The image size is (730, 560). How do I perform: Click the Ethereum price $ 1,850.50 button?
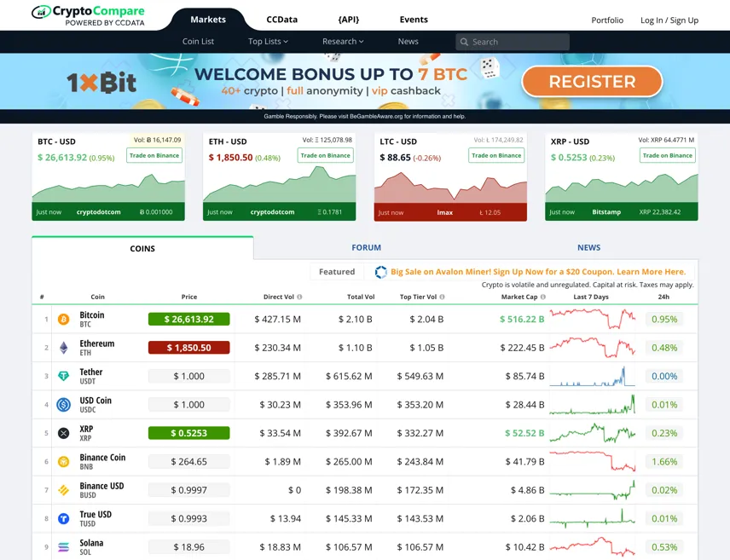coord(189,348)
